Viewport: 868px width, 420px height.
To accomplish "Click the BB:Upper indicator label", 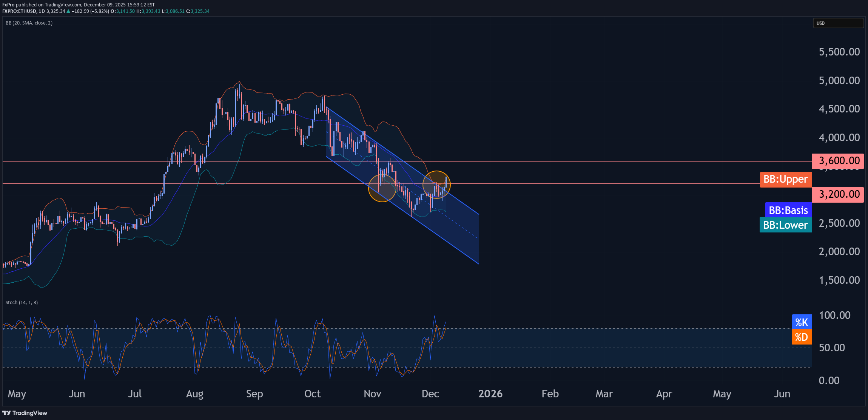I will (x=785, y=179).
